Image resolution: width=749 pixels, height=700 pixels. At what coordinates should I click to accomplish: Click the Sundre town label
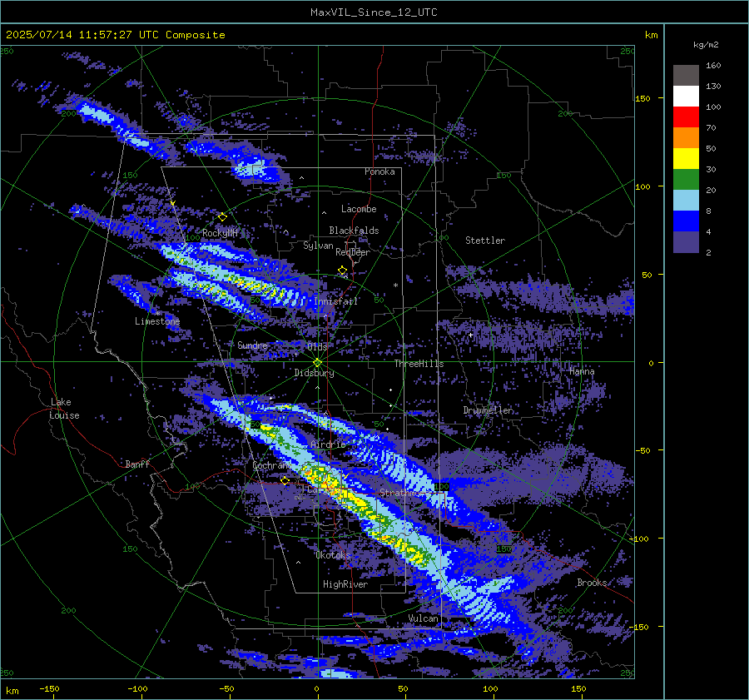(x=253, y=345)
